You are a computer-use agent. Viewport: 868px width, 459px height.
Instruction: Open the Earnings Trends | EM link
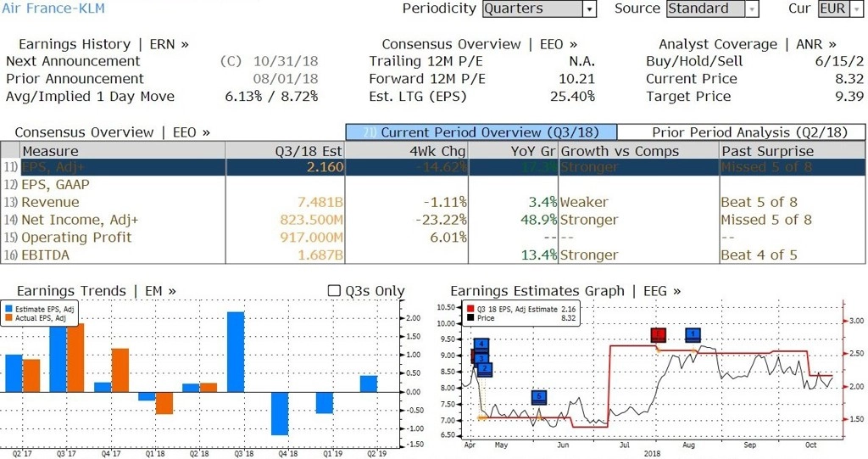[x=97, y=291]
